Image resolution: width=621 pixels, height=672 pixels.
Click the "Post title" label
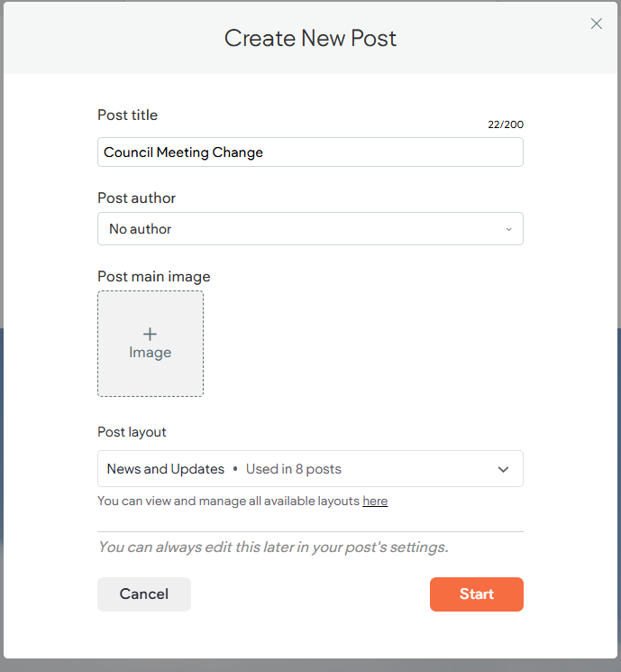point(127,115)
